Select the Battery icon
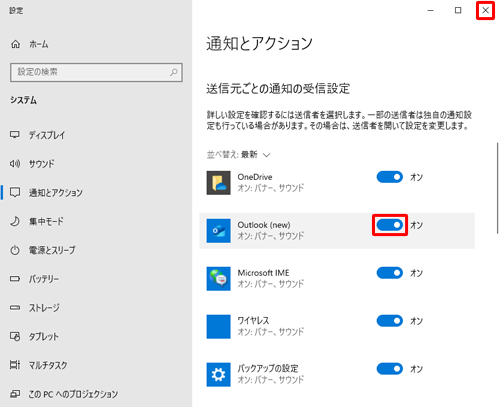This screenshot has width=500, height=407. (x=15, y=279)
